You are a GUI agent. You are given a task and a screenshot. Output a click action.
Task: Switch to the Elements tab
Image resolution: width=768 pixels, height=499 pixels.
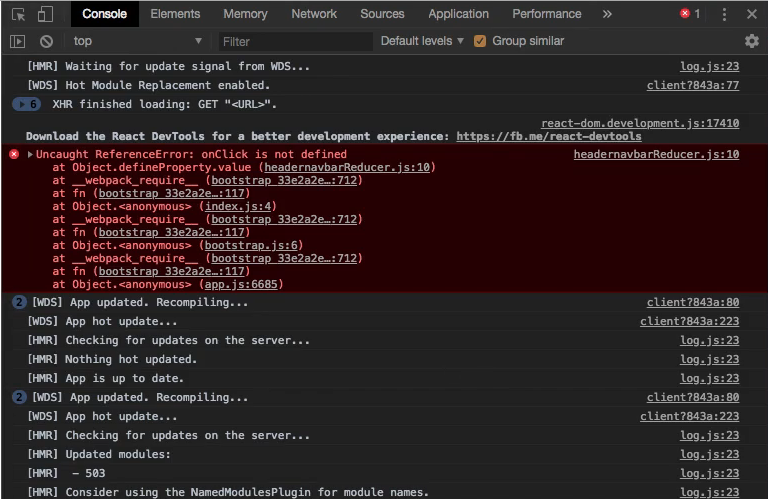[175, 14]
